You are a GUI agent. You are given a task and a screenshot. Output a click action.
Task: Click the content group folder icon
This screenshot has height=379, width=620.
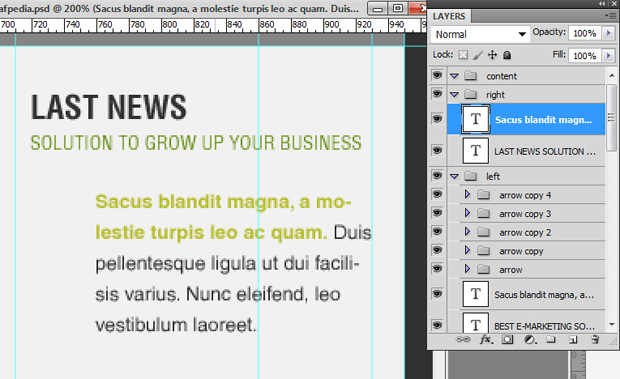471,75
